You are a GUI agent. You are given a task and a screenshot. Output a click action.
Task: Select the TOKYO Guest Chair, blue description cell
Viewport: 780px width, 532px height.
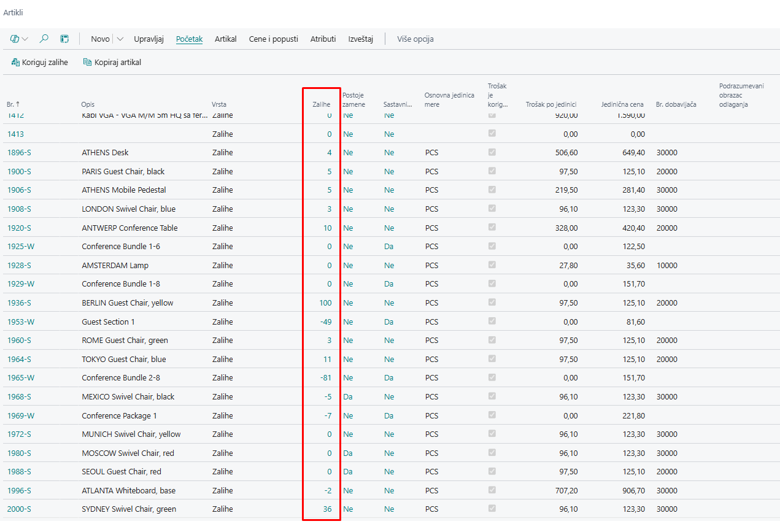(123, 359)
